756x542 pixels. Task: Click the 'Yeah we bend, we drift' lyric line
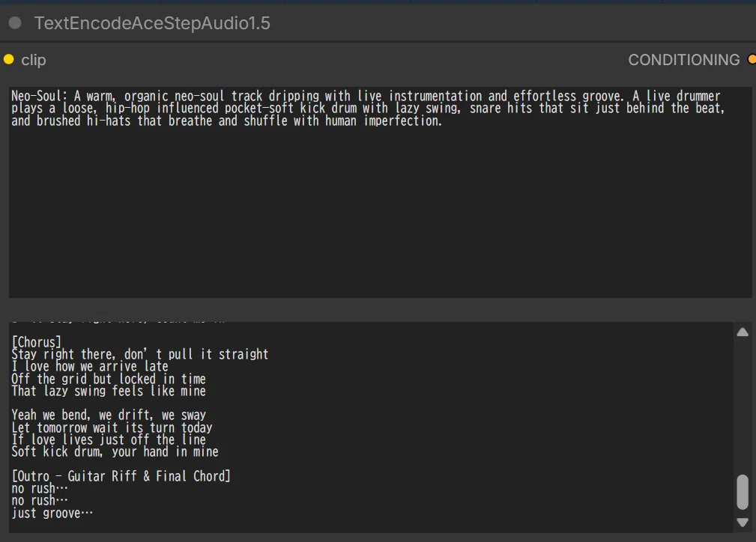pyautogui.click(x=109, y=415)
